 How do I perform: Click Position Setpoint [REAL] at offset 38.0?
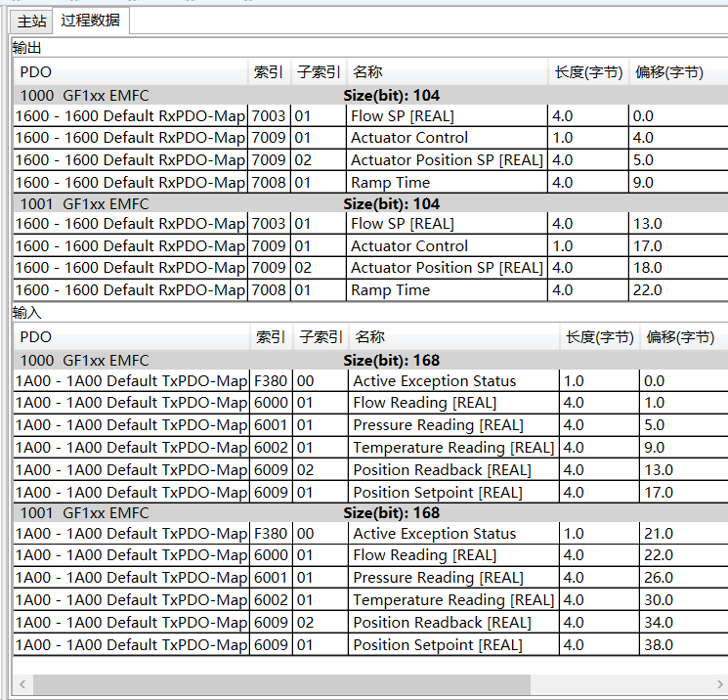(x=438, y=645)
